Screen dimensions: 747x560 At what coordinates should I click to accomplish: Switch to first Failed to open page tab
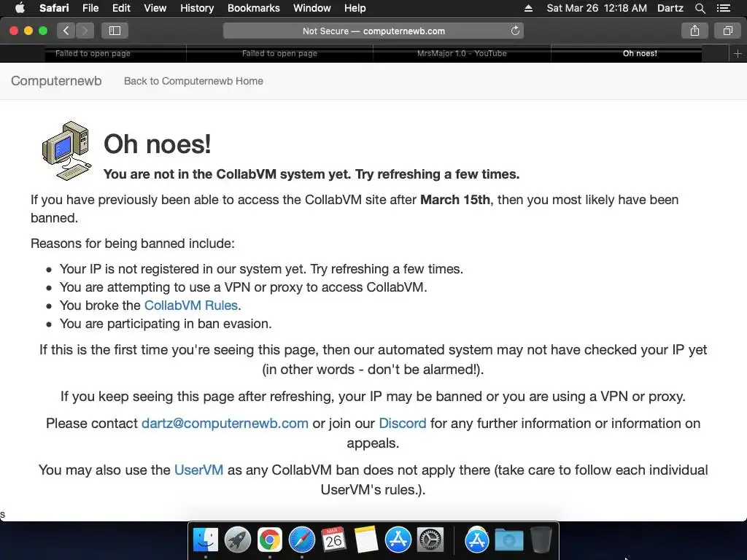pos(93,53)
